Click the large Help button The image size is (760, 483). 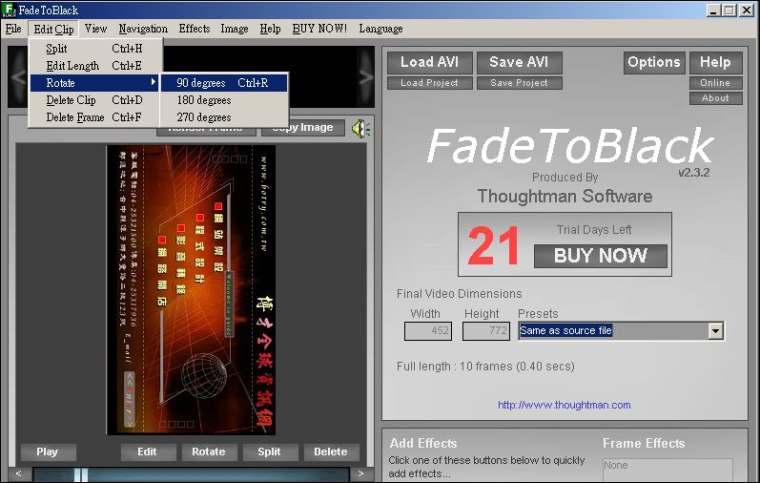(x=715, y=62)
